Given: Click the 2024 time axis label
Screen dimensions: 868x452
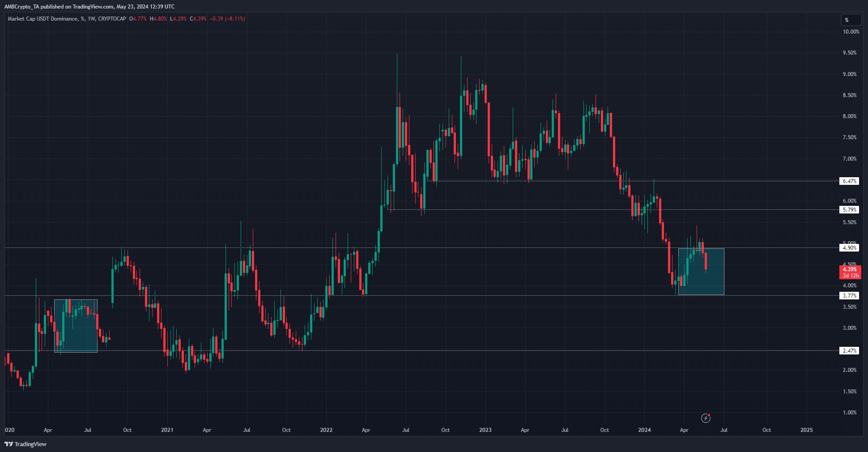Looking at the screenshot, I should coord(644,430).
